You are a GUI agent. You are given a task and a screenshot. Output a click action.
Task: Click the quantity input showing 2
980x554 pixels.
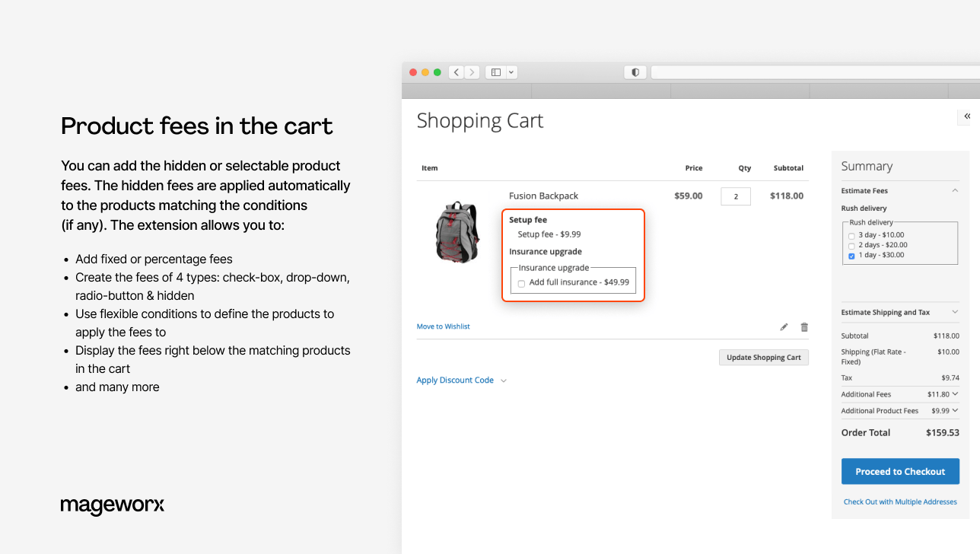click(735, 196)
